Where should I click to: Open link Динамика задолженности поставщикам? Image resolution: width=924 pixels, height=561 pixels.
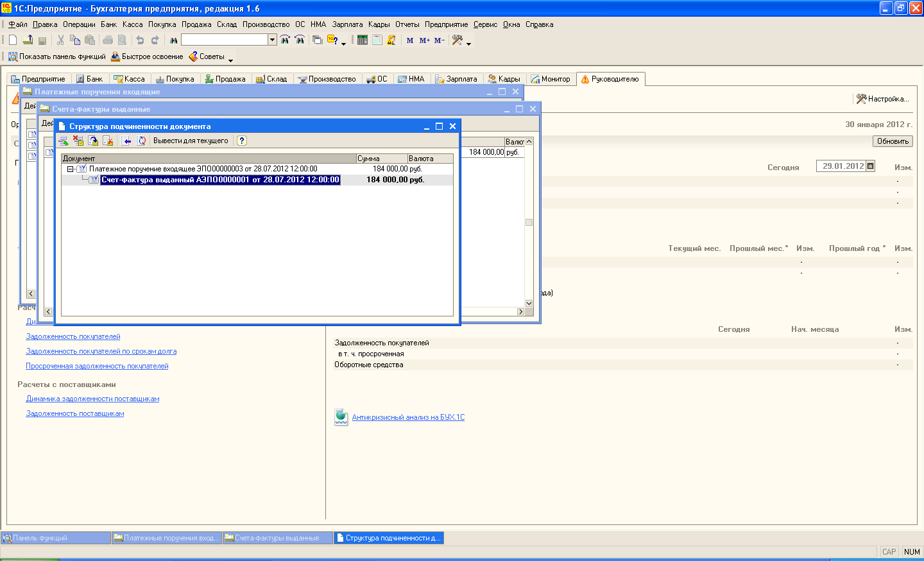tap(92, 399)
